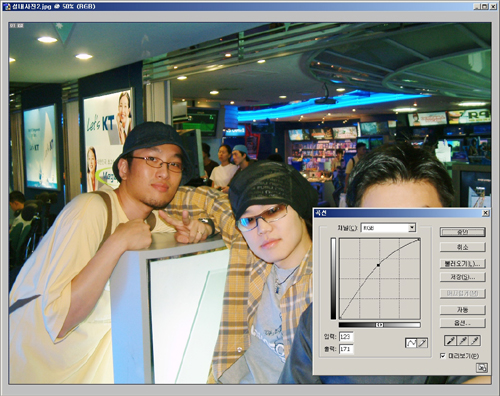Select the black point eyedropper
The image size is (500, 396).
(451, 341)
